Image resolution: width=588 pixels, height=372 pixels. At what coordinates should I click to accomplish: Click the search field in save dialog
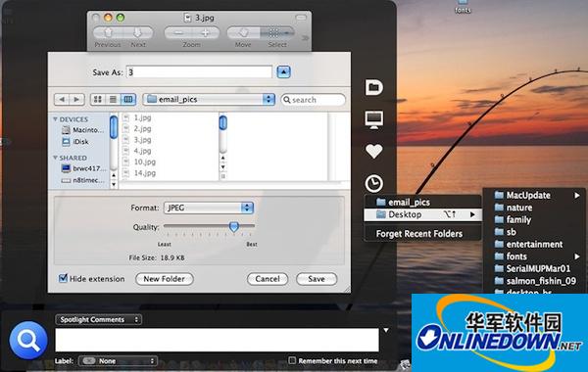point(313,100)
